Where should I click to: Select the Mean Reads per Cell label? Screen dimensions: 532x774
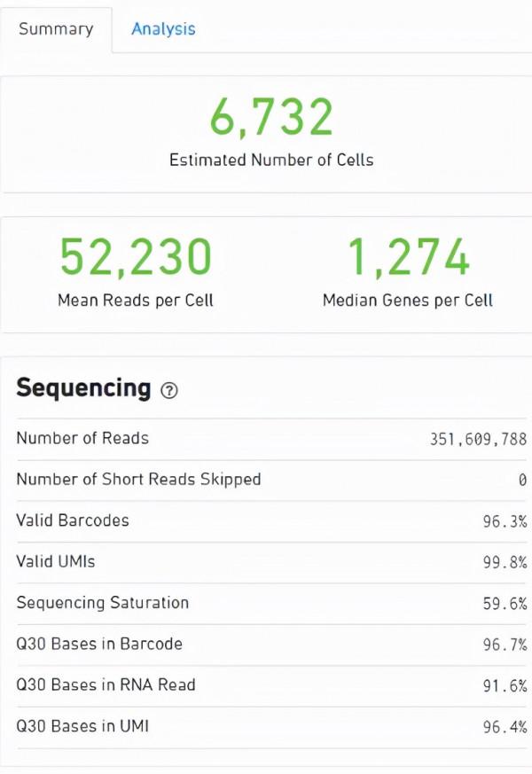(x=136, y=301)
